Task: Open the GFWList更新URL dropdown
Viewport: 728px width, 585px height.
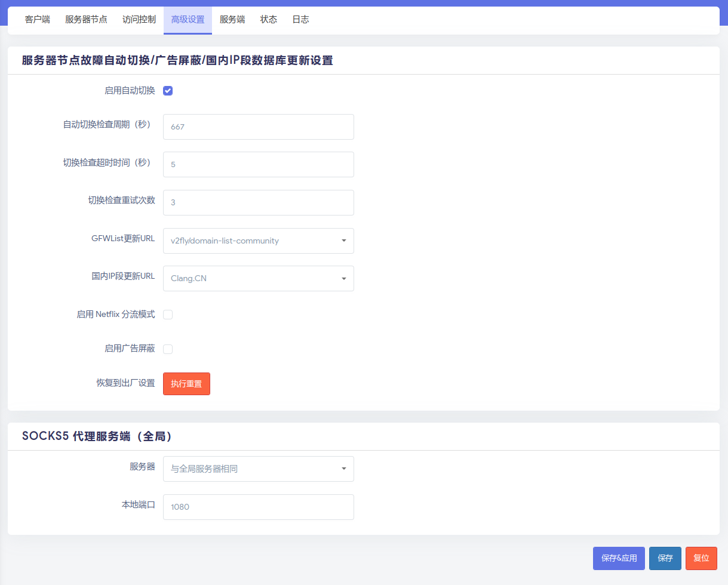Action: (258, 241)
